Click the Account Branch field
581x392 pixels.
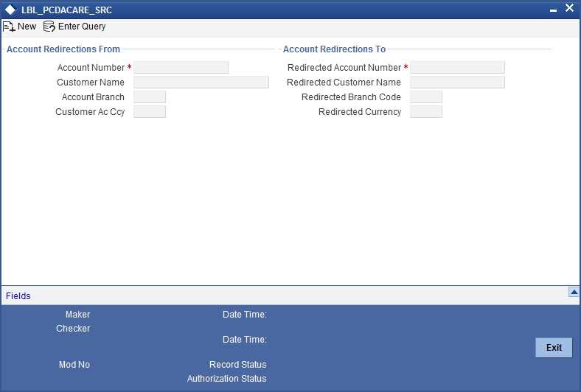pyautogui.click(x=150, y=97)
